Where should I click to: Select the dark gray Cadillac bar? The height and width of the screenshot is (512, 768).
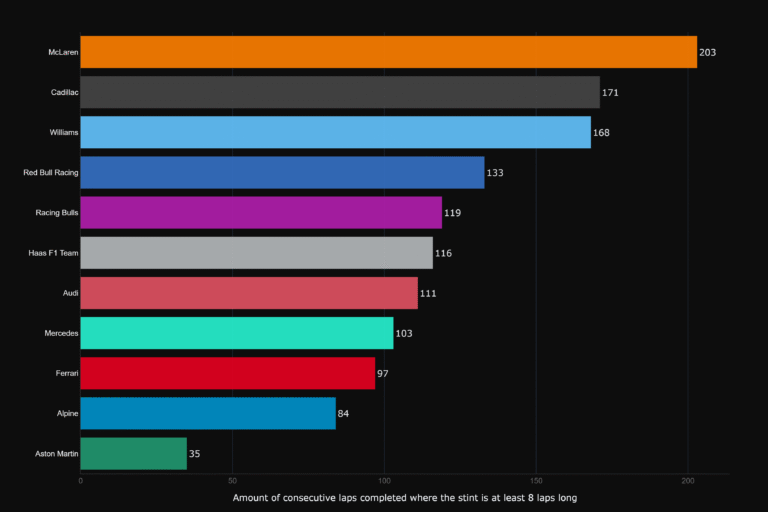pyautogui.click(x=340, y=92)
